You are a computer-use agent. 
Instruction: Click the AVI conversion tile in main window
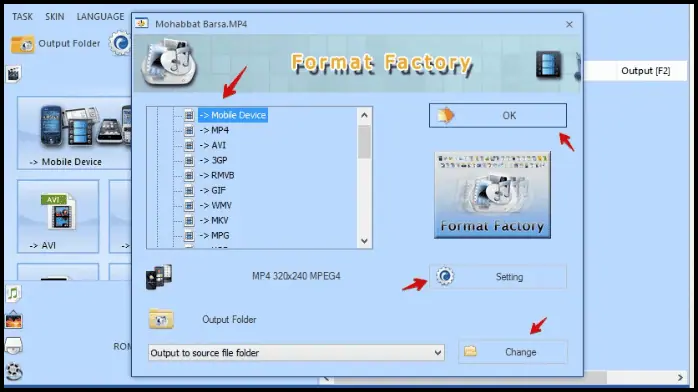coord(58,217)
